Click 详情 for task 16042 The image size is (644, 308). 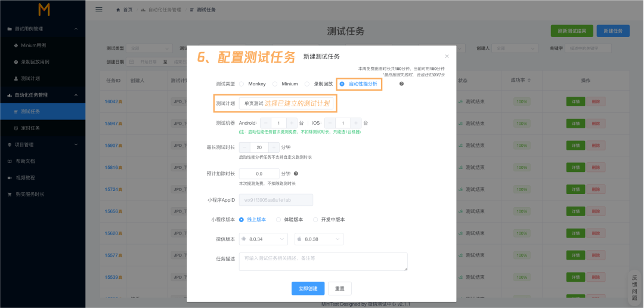pyautogui.click(x=575, y=101)
